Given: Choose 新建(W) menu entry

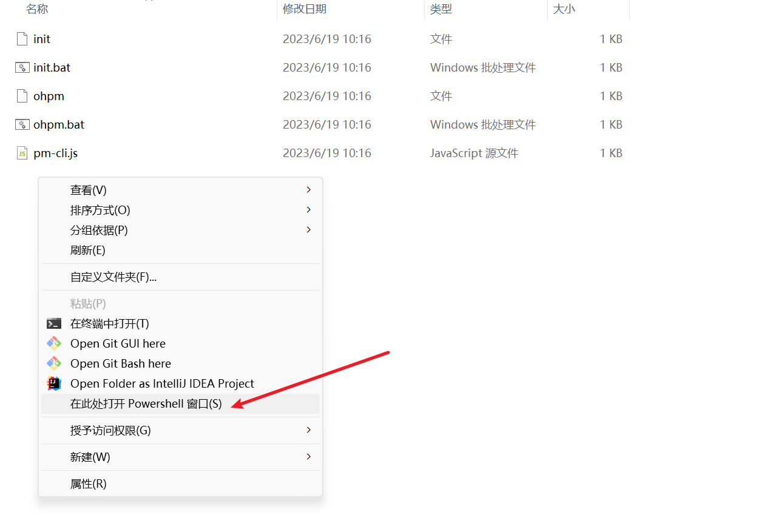Looking at the screenshot, I should tap(180, 457).
